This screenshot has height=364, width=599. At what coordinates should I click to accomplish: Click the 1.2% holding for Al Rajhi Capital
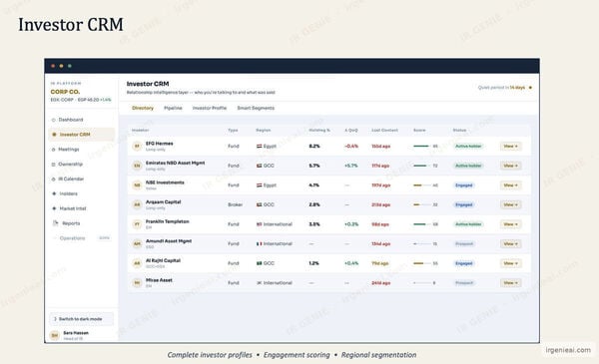313,263
